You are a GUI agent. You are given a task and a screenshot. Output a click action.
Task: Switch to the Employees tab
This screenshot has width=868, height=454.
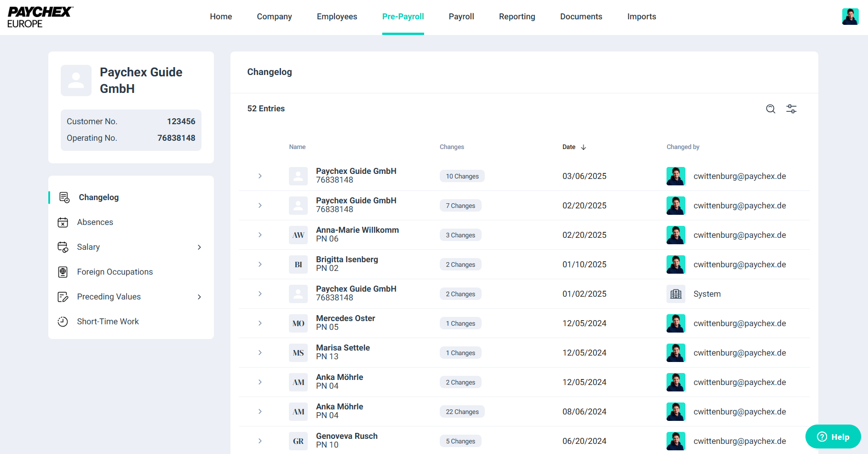(x=337, y=17)
